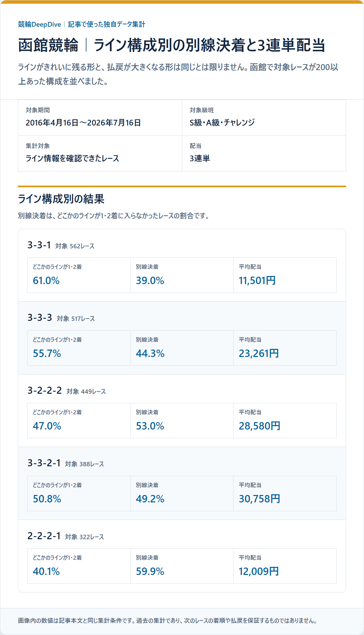Click the 3-3-1 formation title
Screen dimensions: 364x635
click(x=39, y=245)
